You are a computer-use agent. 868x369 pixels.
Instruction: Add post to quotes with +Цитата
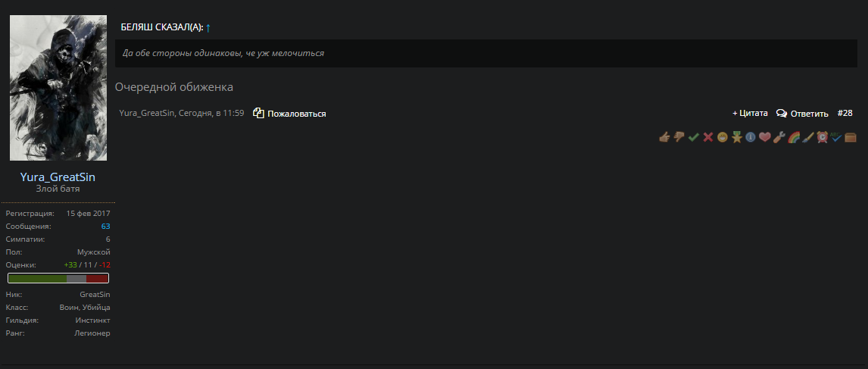(x=750, y=113)
